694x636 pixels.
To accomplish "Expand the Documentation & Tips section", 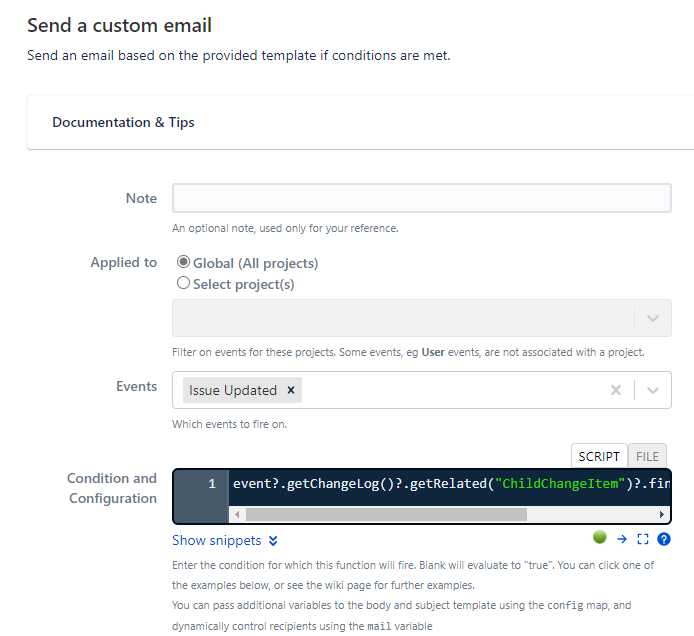I will click(123, 122).
